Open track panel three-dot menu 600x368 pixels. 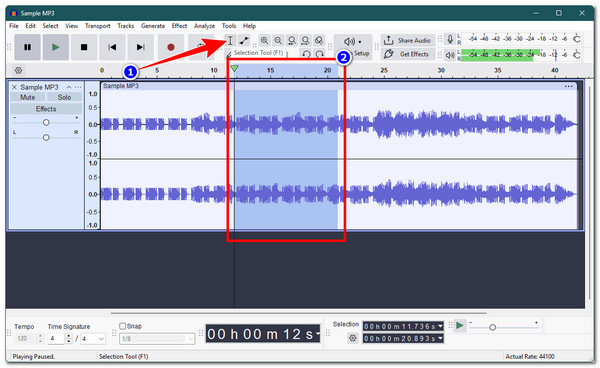coord(78,87)
